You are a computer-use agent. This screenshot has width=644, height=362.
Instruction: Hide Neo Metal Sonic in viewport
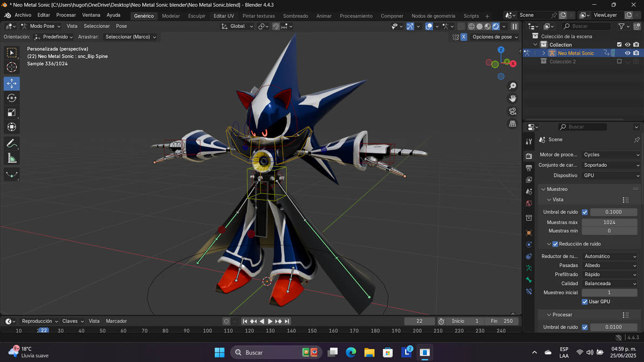[628, 53]
